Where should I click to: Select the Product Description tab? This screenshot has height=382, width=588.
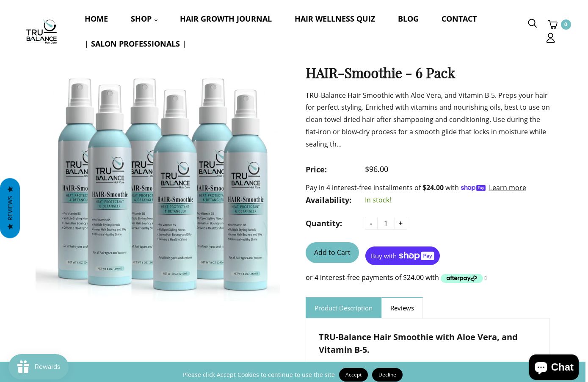click(x=343, y=308)
